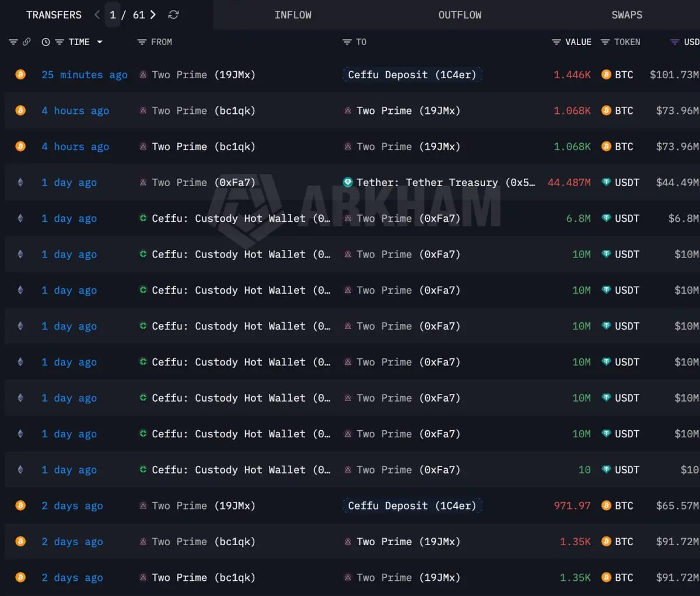The image size is (700, 596).
Task: Filter by USD column
Action: tap(674, 42)
